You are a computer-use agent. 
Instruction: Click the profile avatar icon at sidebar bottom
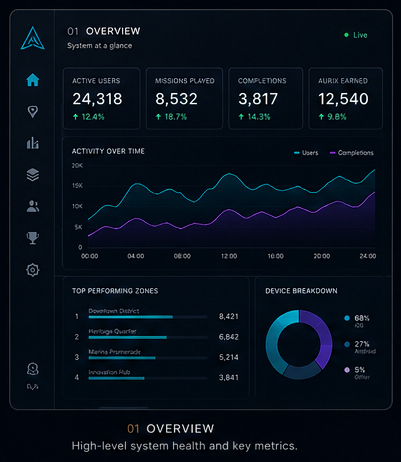33,369
